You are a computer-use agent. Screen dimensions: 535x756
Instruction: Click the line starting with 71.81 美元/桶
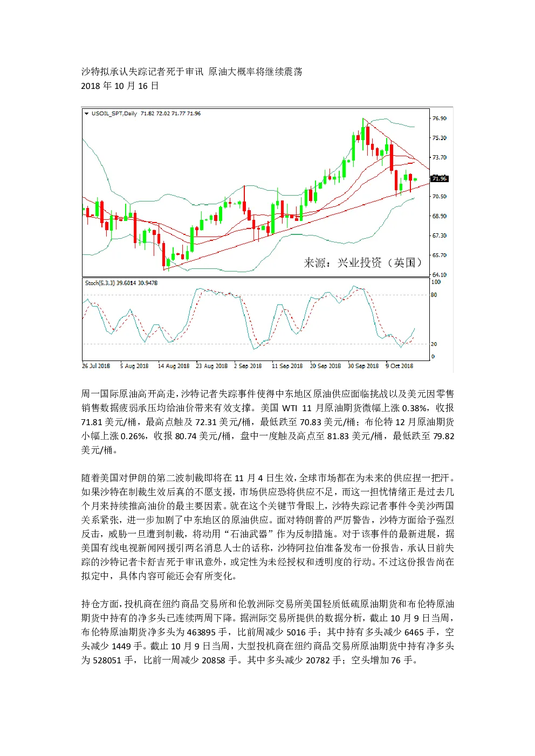coord(267,422)
